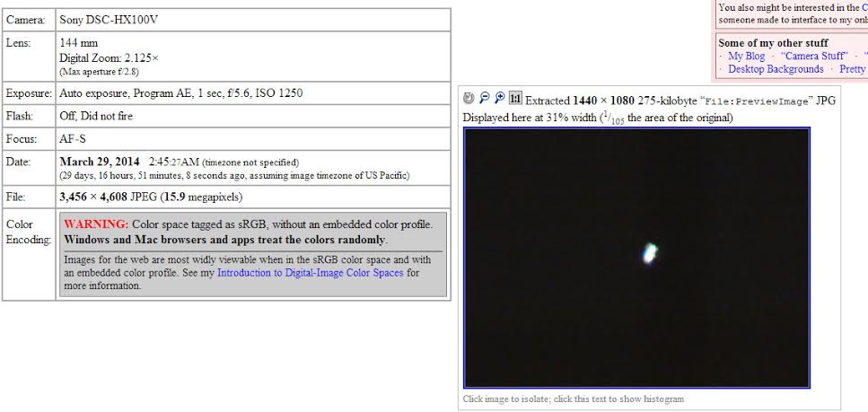868x412 pixels.
Task: Isolate the extracted preview image
Action: 636,258
